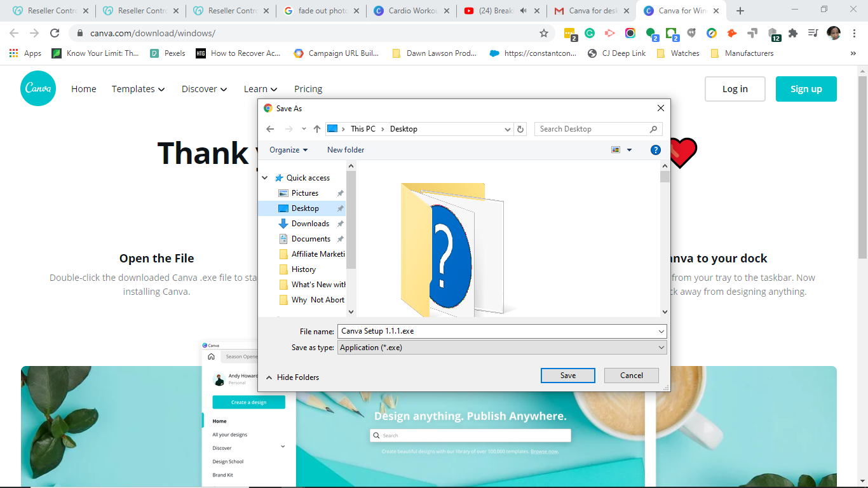Click the Chrome address bar URL
868x488 pixels.
[153, 33]
